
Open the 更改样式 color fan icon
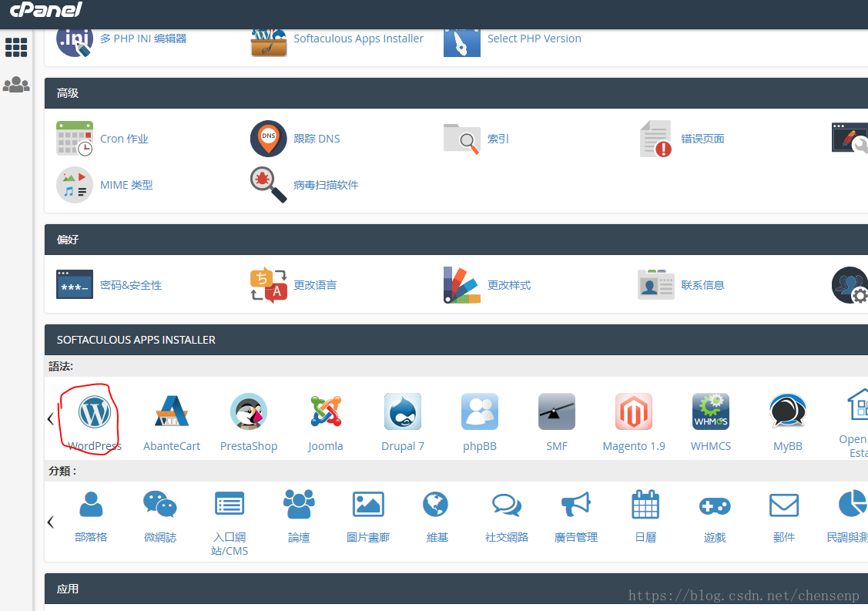click(461, 285)
